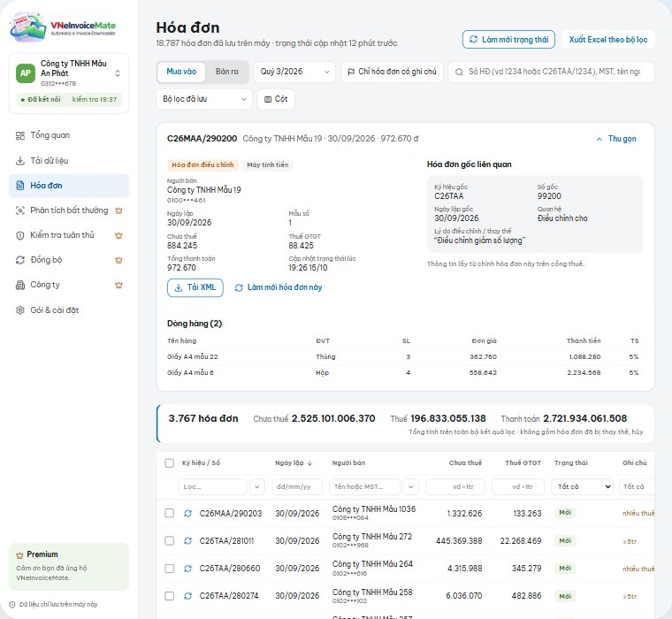This screenshot has height=619, width=672.
Task: Go to Tổng quan menu item
Action: click(x=69, y=135)
